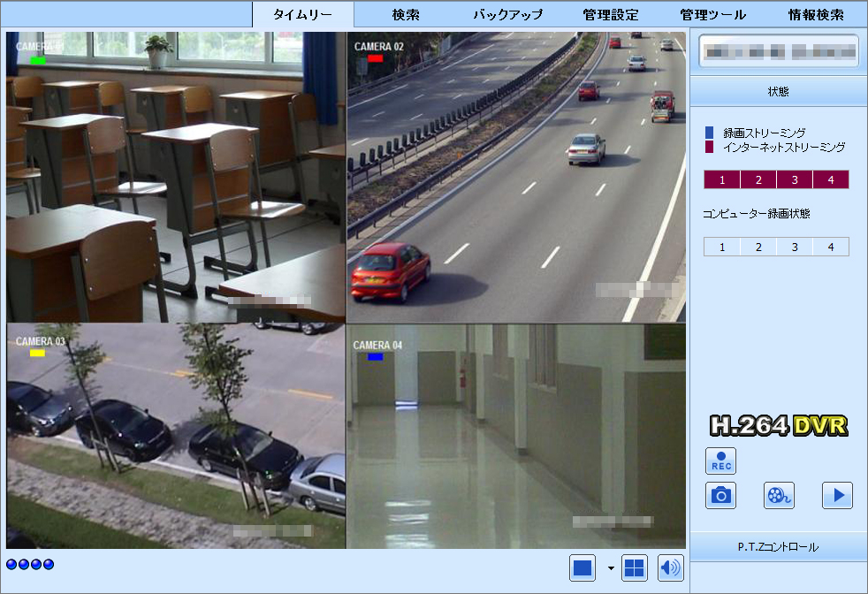Take a snapshot with the camera icon
Screen dimensions: 868x594
720,495
